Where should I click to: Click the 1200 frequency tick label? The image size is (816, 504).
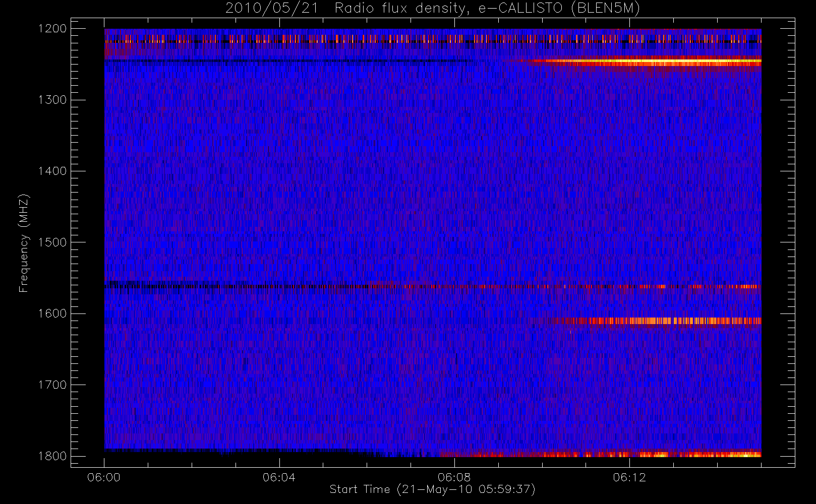52,29
